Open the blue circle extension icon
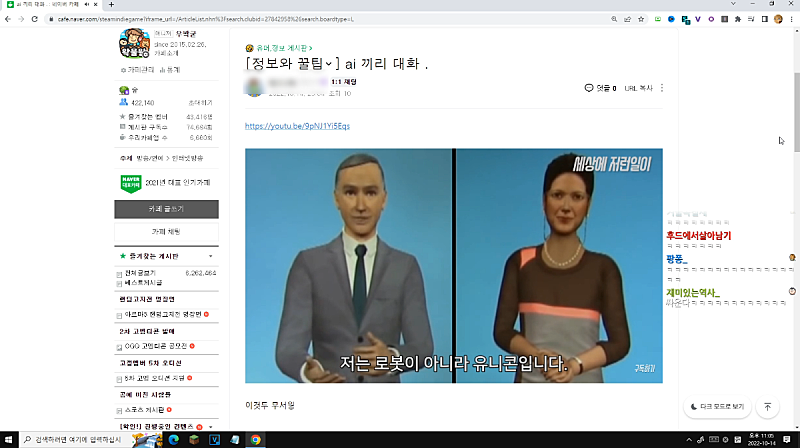 [x=671, y=19]
